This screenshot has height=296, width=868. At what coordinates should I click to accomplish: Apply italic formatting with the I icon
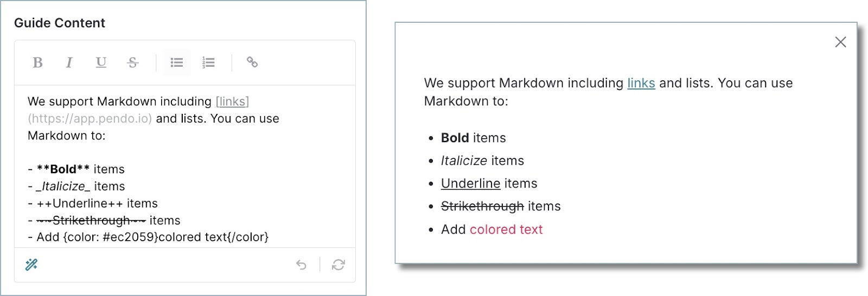pos(69,62)
